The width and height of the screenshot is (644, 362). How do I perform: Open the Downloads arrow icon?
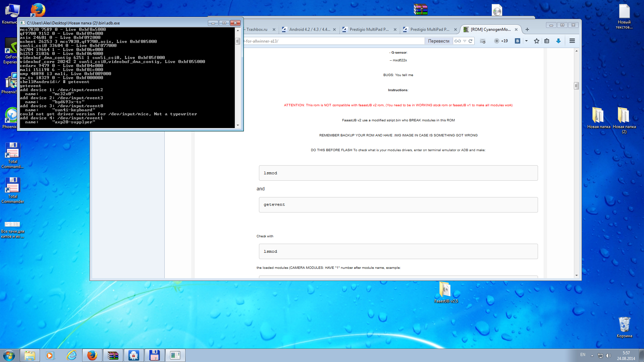pos(558,41)
